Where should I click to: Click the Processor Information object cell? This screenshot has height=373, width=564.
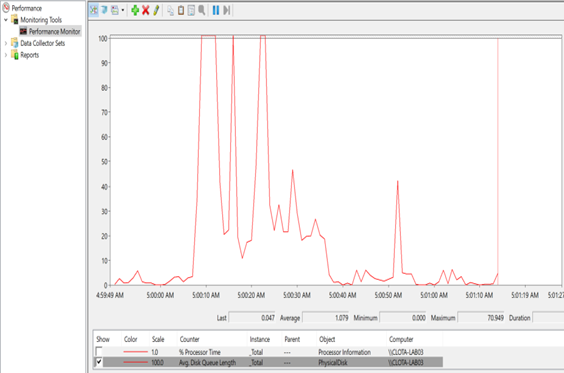pos(344,352)
